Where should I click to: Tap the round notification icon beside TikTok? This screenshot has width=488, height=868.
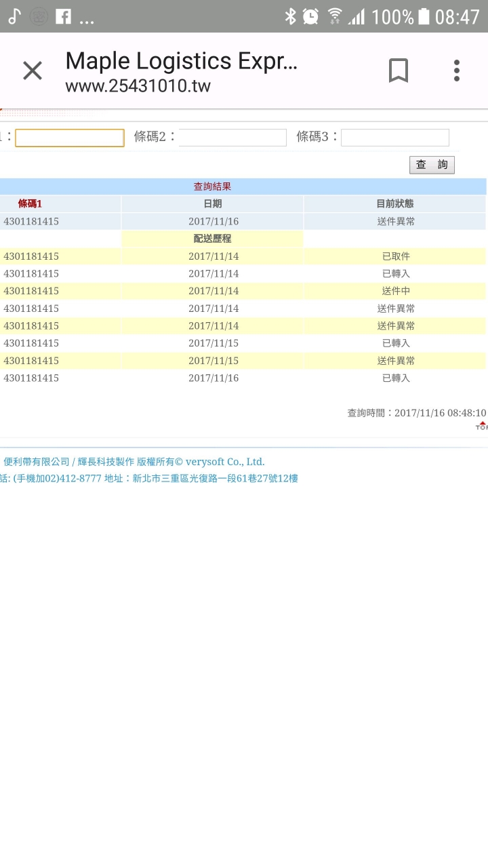[x=39, y=16]
